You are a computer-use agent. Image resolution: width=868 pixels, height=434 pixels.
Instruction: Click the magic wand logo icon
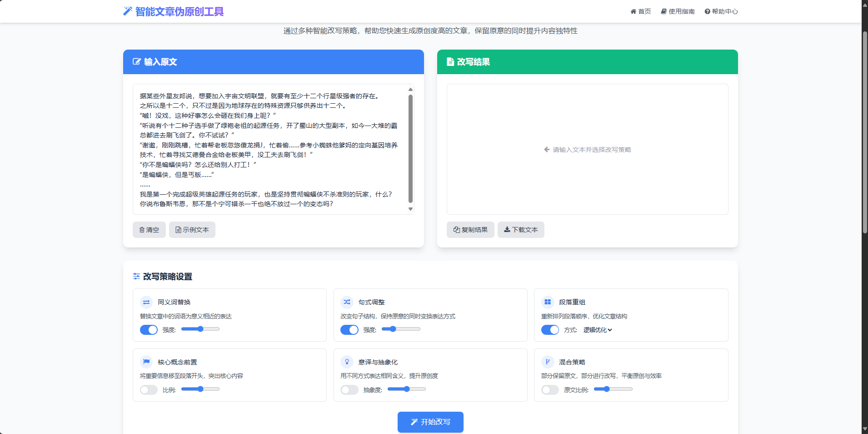(128, 11)
